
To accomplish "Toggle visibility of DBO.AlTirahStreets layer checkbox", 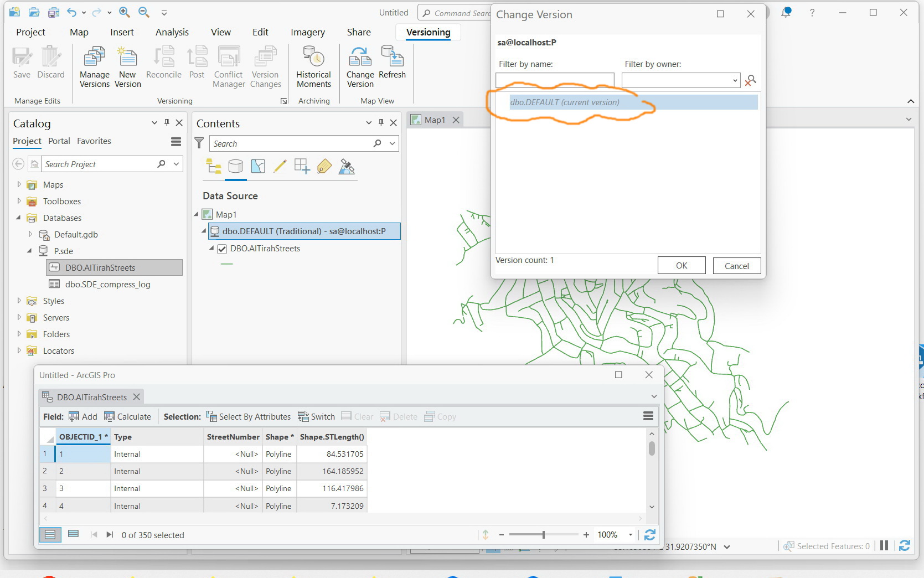I will click(222, 249).
